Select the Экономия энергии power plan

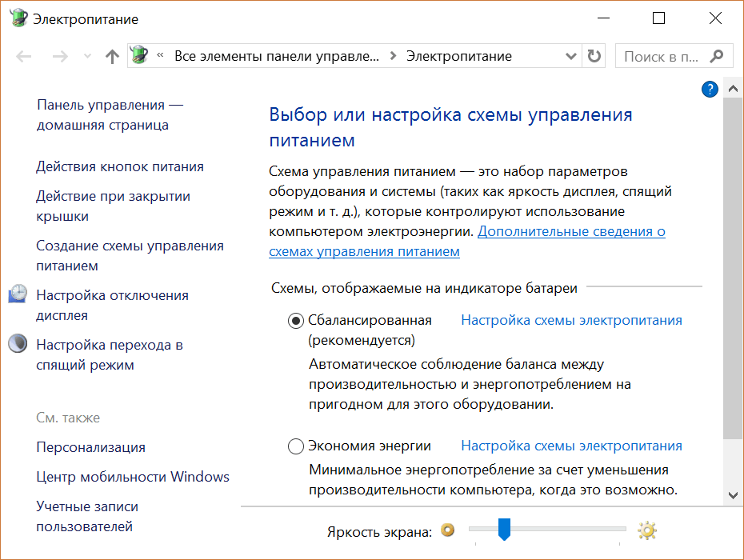(296, 446)
